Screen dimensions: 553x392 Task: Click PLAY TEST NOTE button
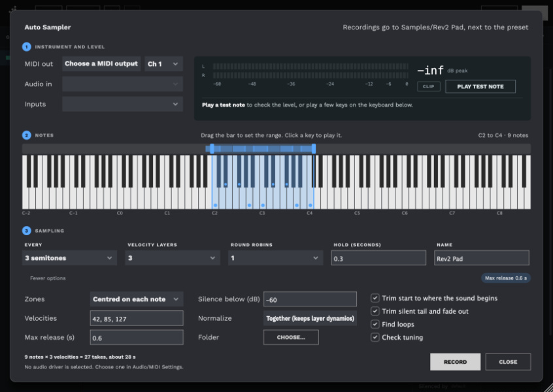pos(480,86)
